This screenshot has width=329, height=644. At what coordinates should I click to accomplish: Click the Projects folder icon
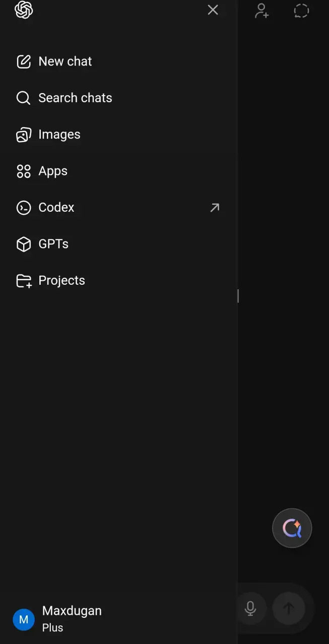click(x=24, y=280)
